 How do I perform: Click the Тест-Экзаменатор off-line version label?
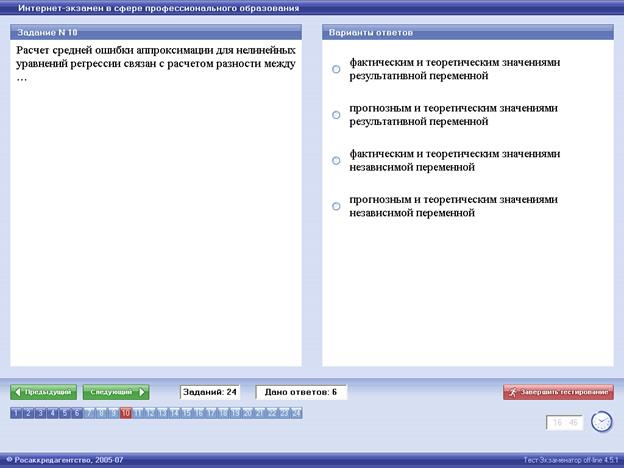click(x=571, y=460)
